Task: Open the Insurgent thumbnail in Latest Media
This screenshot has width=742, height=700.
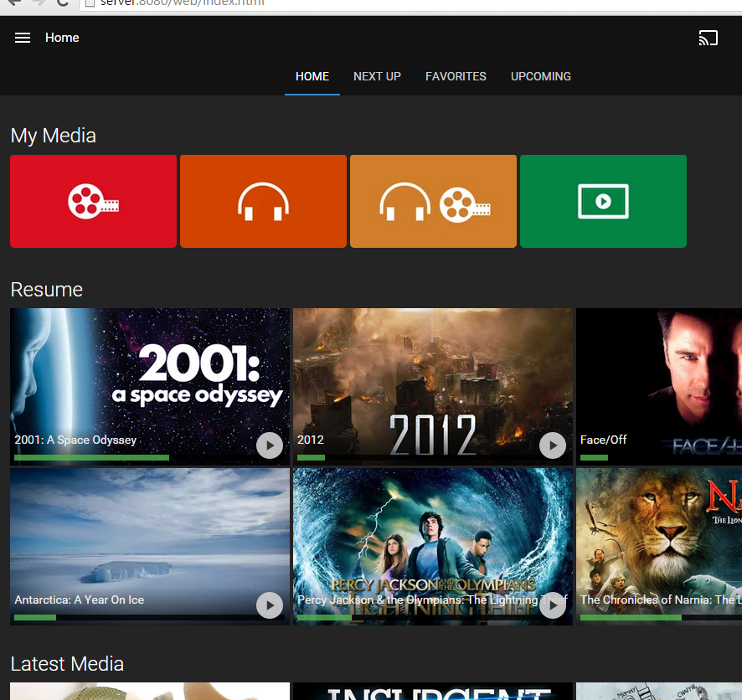Action: (x=432, y=691)
